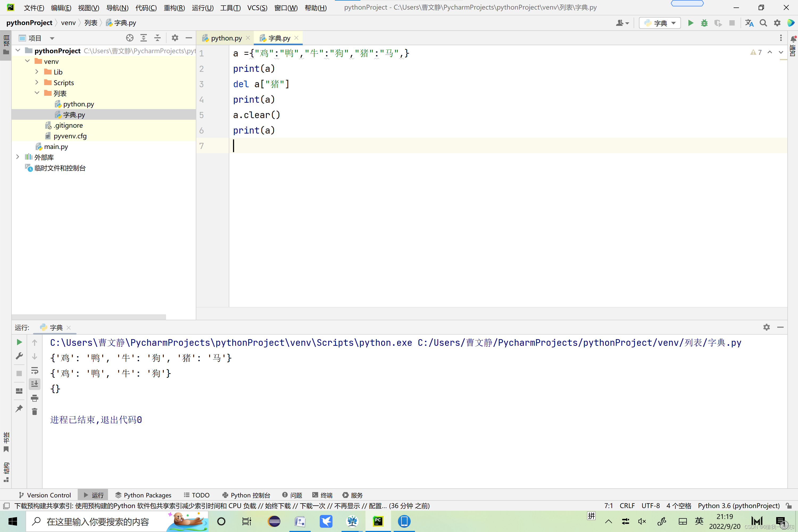Toggle read-only lock icon in status bar
The height and width of the screenshot is (532, 798).
coord(789,506)
